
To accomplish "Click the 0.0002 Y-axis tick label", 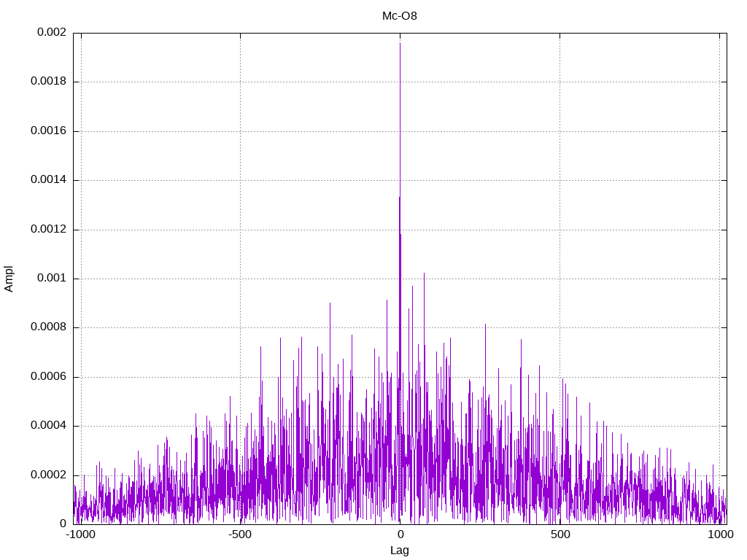I will (48, 475).
